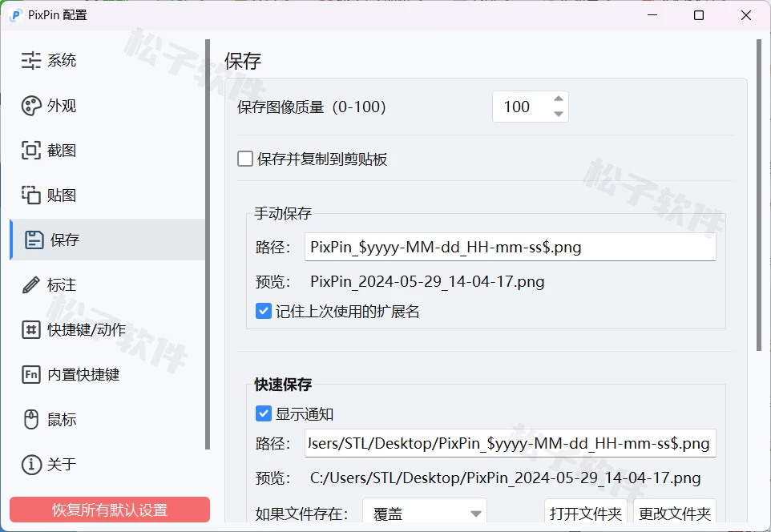Select the 保存 sidebar entry
771x532 pixels.
click(107, 240)
